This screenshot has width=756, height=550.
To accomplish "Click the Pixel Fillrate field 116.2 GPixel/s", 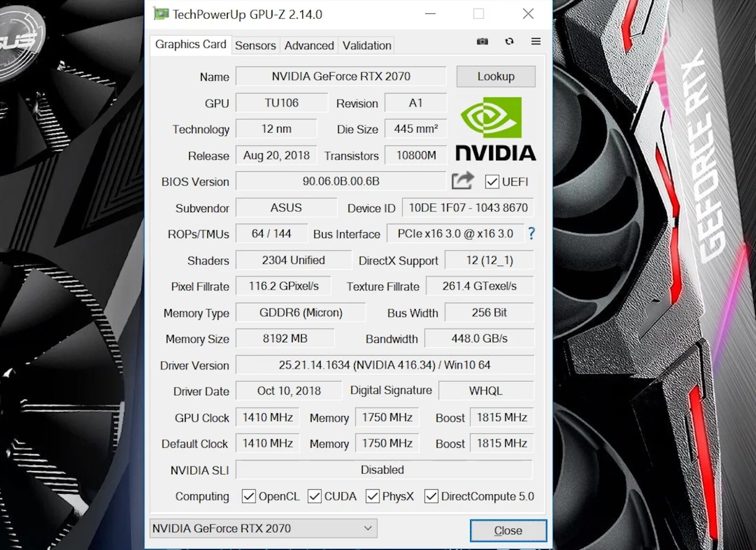I will coord(283,286).
